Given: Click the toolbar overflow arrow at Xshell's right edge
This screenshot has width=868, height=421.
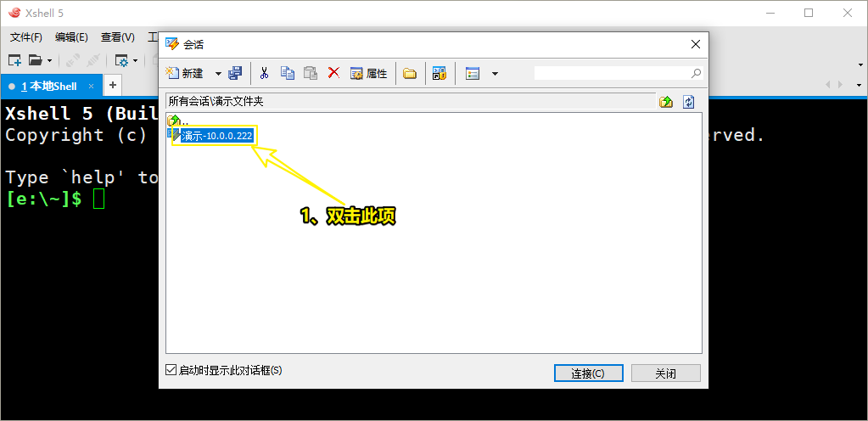Looking at the screenshot, I should [860, 65].
